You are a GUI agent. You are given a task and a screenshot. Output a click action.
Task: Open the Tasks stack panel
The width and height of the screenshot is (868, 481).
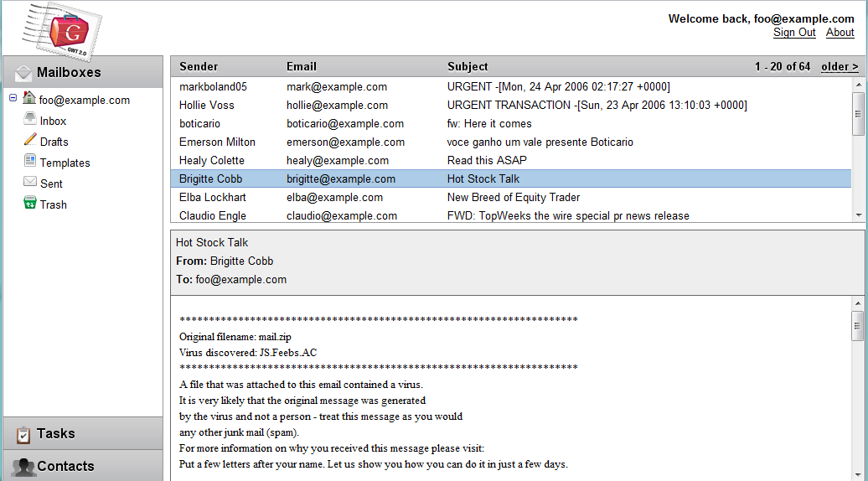(56, 433)
